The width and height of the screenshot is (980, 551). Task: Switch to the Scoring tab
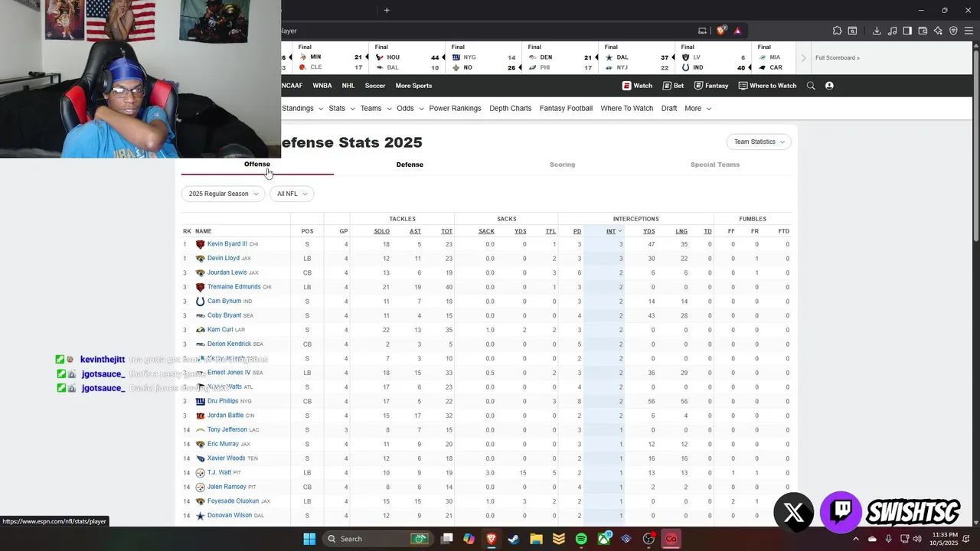pyautogui.click(x=562, y=165)
